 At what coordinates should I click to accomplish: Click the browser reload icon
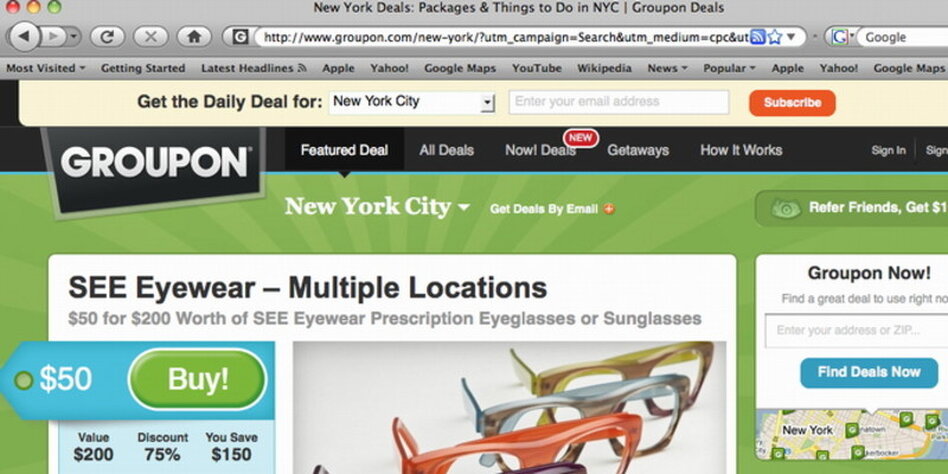tap(108, 37)
